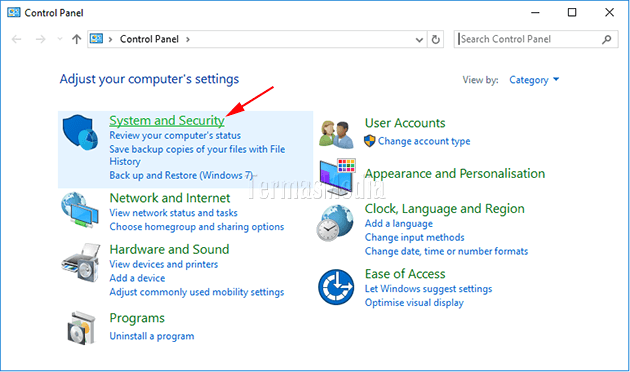Click the Control Panel icon in address bar
630x372 pixels.
click(x=96, y=39)
